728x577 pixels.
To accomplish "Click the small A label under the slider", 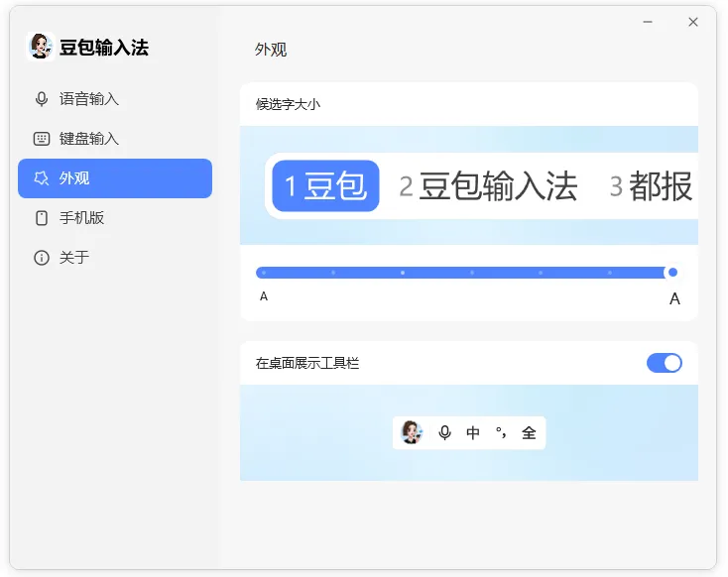I will coord(264,296).
